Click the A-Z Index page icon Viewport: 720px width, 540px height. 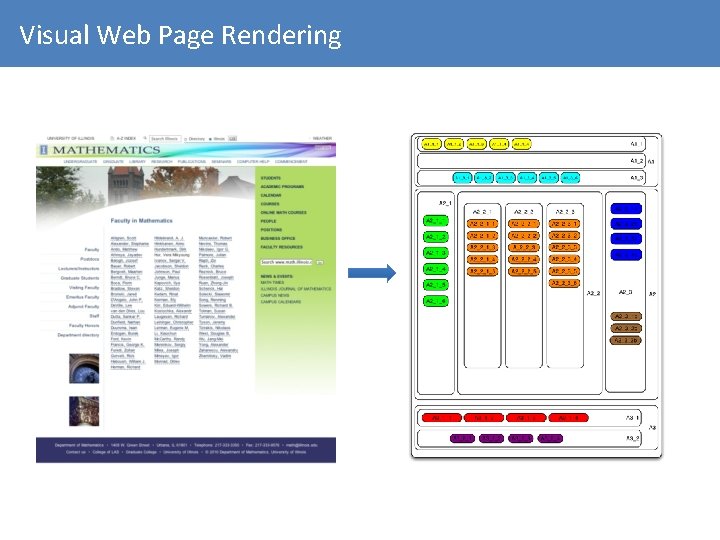tap(112, 138)
